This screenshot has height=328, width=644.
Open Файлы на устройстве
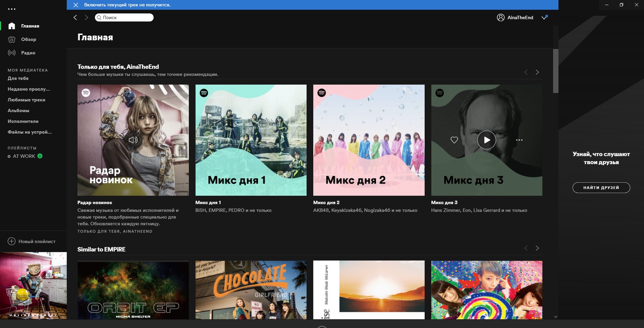tap(30, 132)
